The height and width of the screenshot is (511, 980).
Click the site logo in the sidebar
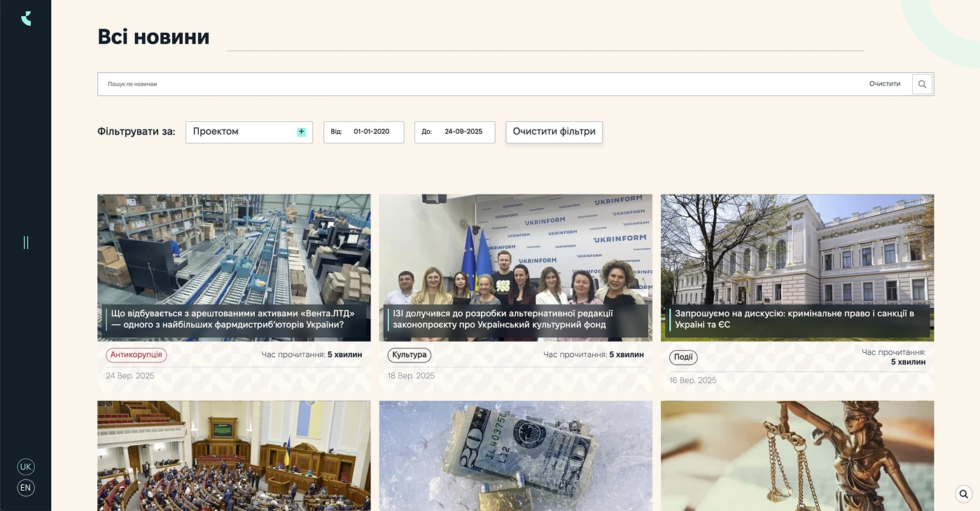tap(26, 18)
